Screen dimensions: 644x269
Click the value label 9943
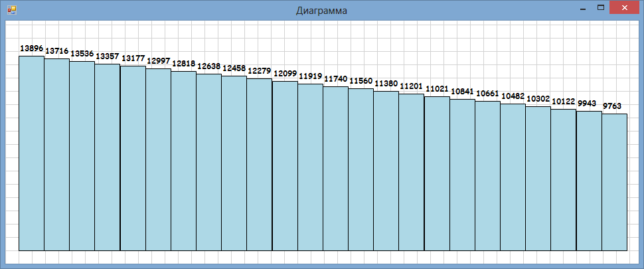[x=587, y=104]
